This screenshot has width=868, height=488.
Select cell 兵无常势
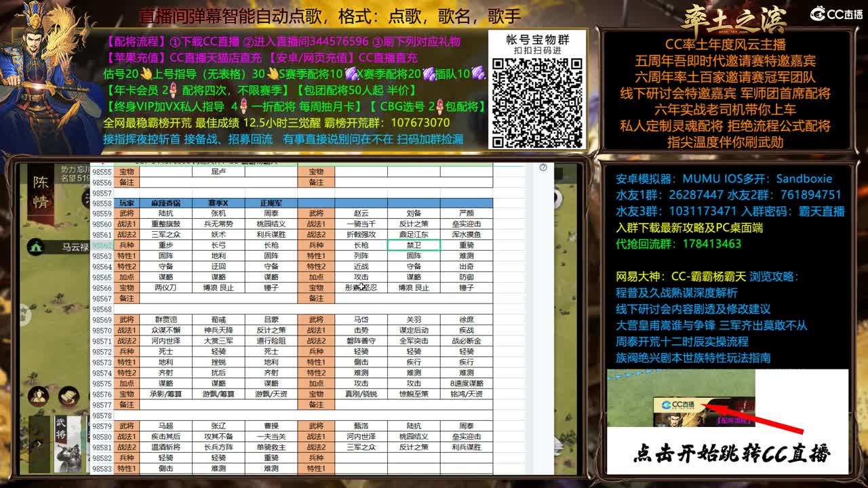click(218, 224)
